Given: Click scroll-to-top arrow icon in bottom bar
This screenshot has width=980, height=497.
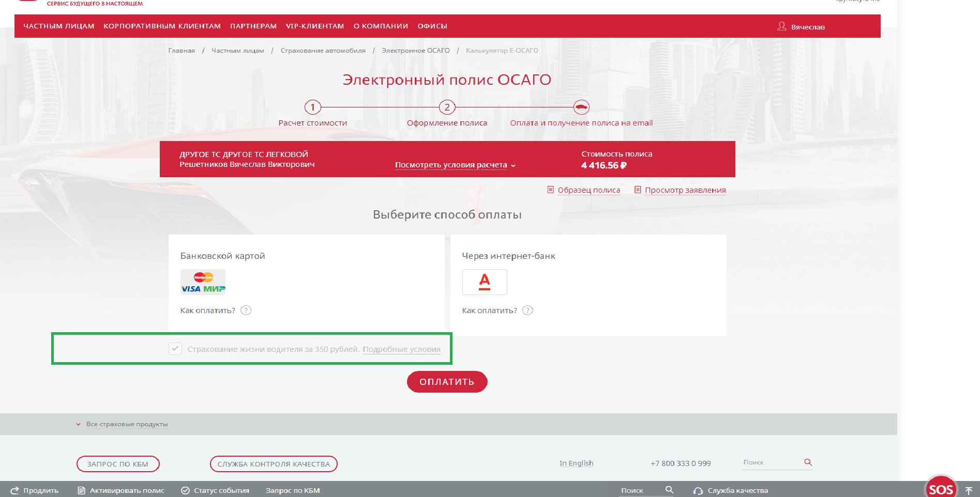Looking at the screenshot, I should tap(969, 491).
